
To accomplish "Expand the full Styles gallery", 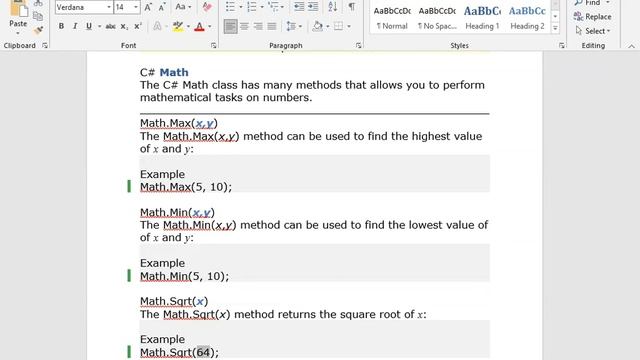I will 555,28.
